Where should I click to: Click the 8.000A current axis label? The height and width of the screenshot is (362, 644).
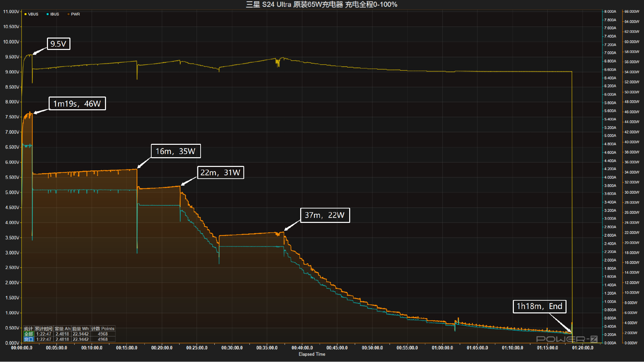(610, 12)
